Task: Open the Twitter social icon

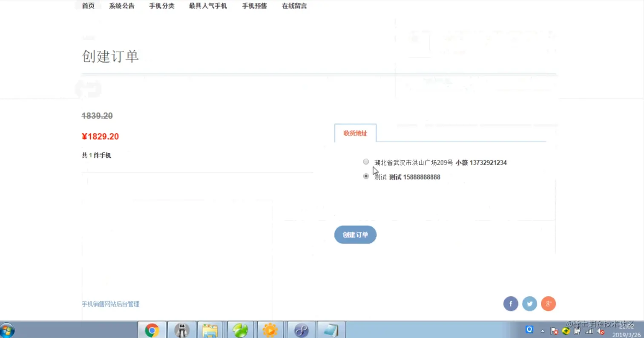Action: [x=529, y=304]
